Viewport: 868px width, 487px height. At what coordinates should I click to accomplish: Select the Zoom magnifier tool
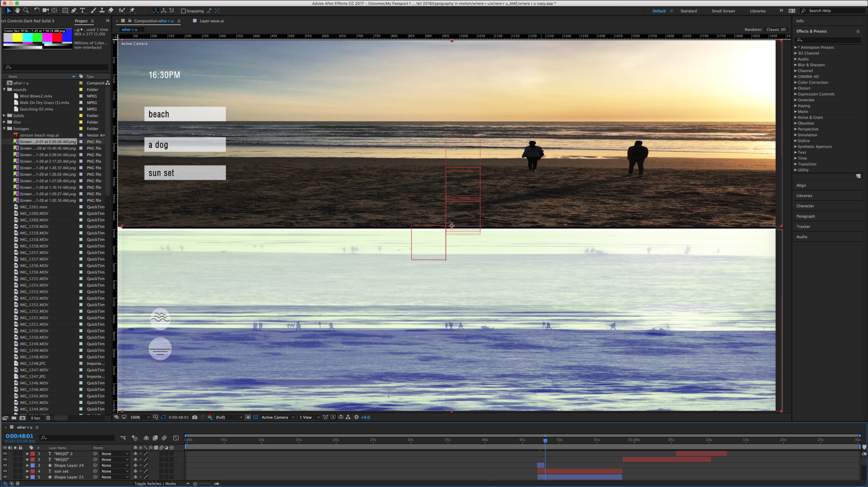26,11
